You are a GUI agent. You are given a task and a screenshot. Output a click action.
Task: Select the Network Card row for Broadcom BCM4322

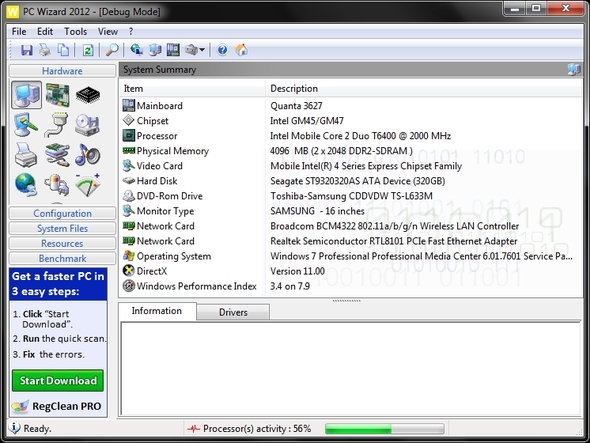[x=351, y=226]
